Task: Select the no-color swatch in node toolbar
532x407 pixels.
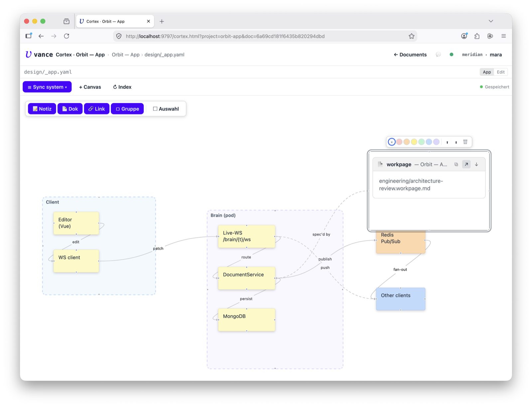Action: [x=392, y=142]
